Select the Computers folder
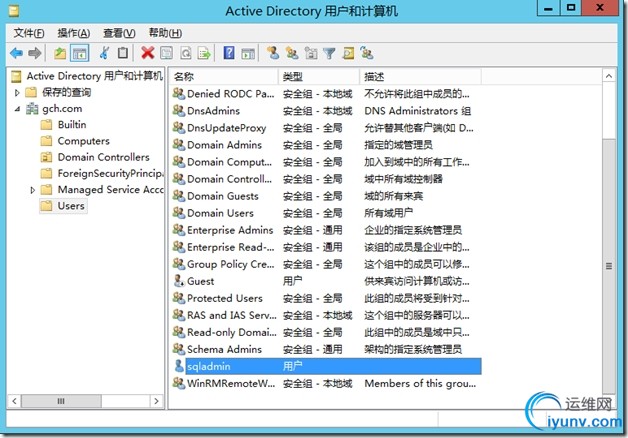This screenshot has height=438, width=628. pyautogui.click(x=83, y=141)
